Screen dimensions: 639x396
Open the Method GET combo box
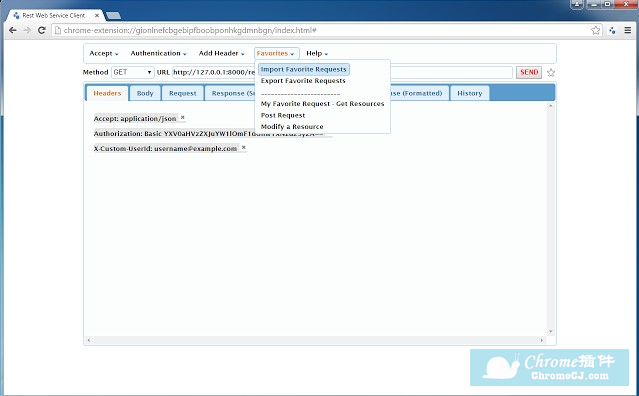132,72
